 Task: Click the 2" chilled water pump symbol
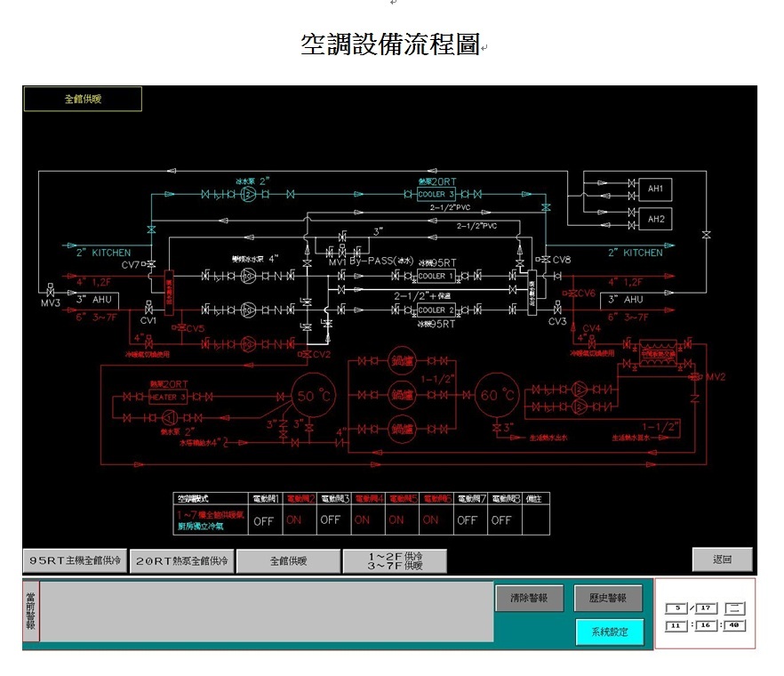click(249, 194)
